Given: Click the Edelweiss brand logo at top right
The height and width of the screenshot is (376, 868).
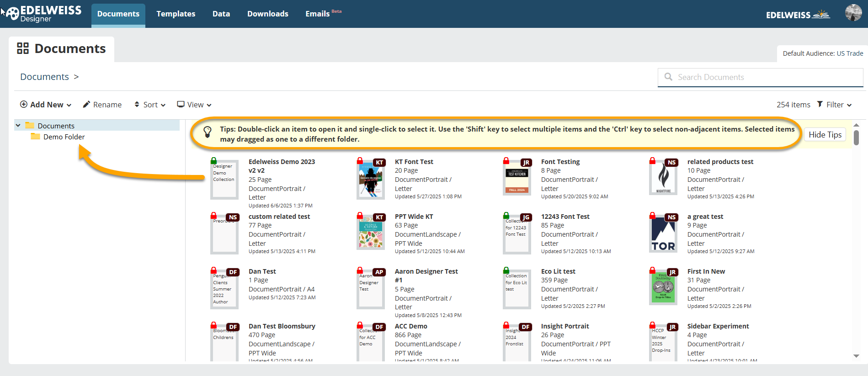Looking at the screenshot, I should pos(798,15).
